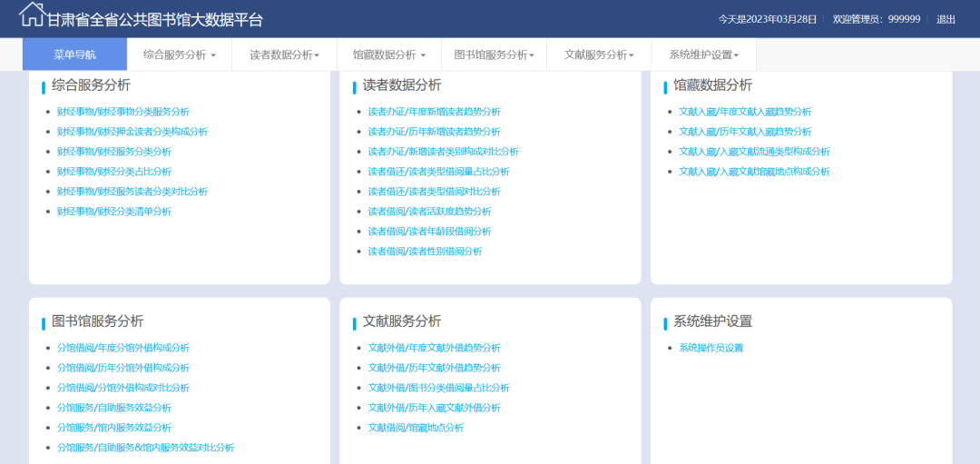The width and height of the screenshot is (980, 464).
Task: Click the 菜单导航 tab
Action: pyautogui.click(x=74, y=54)
